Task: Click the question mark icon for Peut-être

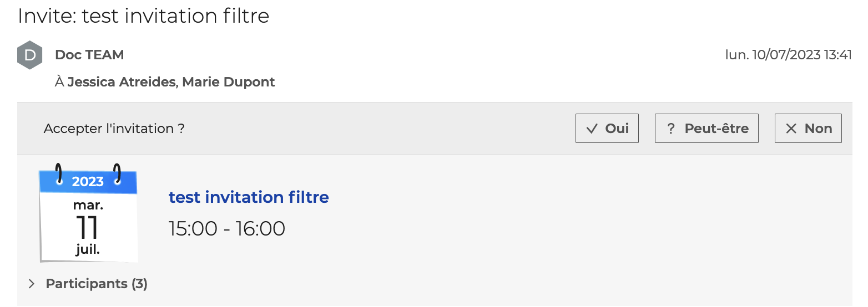Action: pos(671,129)
